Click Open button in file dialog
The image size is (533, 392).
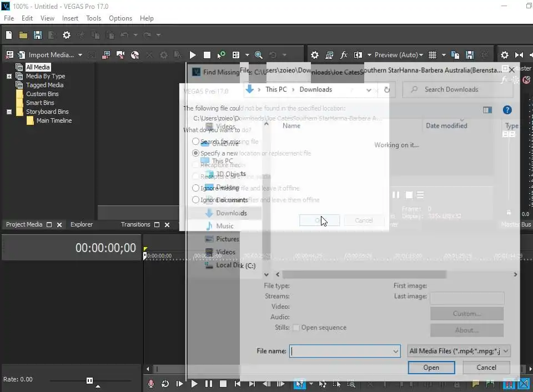coord(431,368)
